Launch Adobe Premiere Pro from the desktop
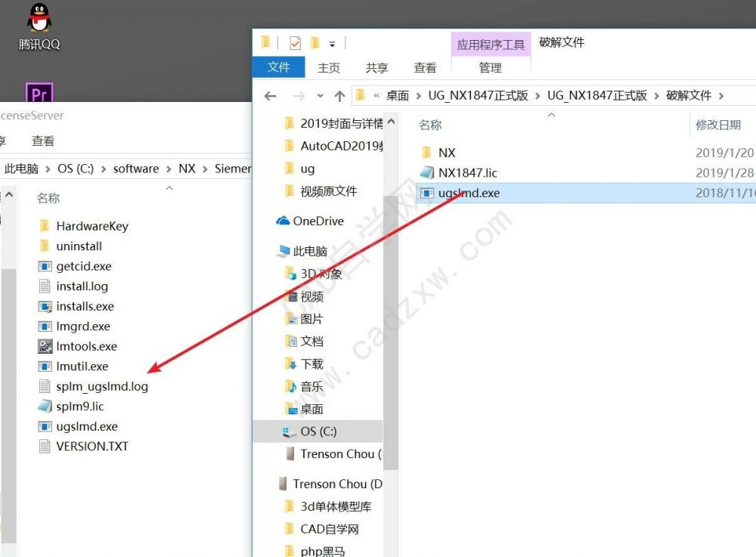The width and height of the screenshot is (756, 557). (x=39, y=92)
